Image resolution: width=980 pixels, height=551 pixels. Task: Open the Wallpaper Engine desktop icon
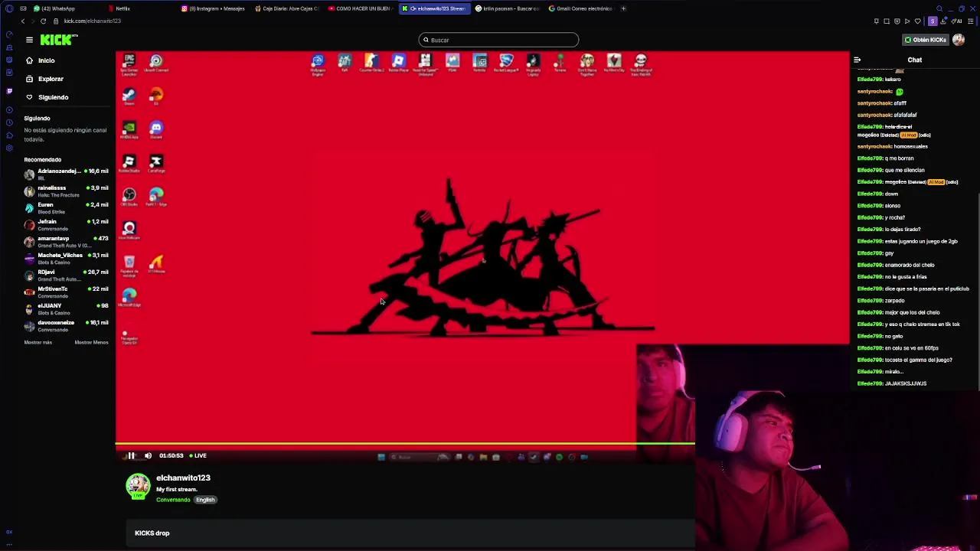coord(318,64)
